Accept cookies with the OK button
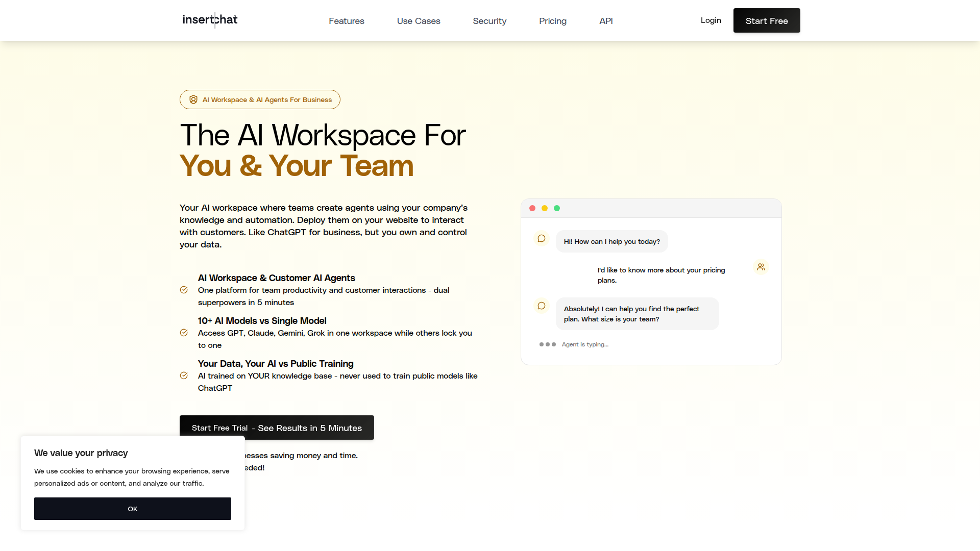This screenshot has width=980, height=551. point(132,509)
